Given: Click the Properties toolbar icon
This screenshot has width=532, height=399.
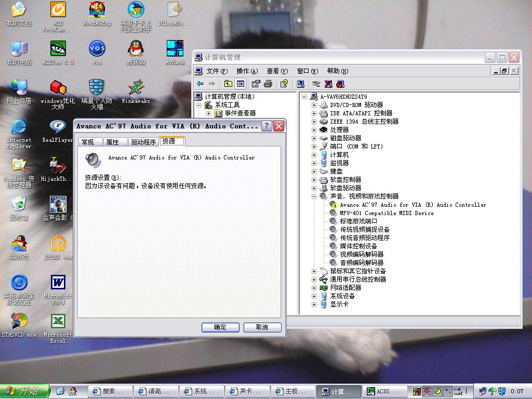Looking at the screenshot, I should point(256,84).
